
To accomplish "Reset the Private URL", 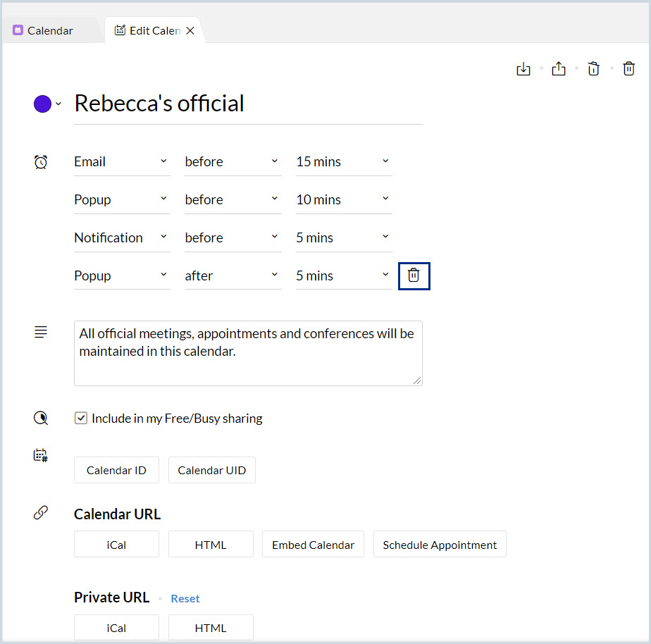I will pos(185,598).
